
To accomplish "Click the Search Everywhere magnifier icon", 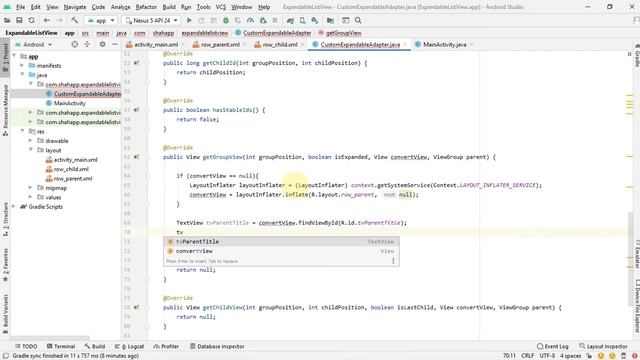I will [x=358, y=20].
